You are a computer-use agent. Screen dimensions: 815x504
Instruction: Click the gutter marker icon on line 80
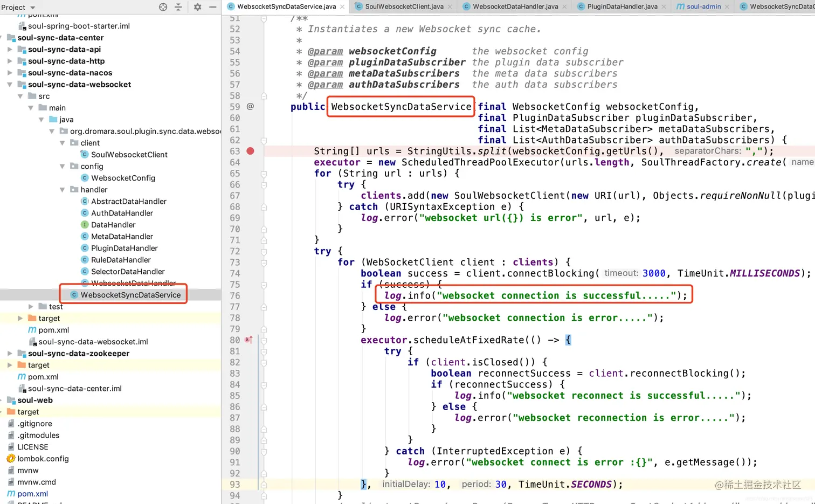click(x=248, y=340)
